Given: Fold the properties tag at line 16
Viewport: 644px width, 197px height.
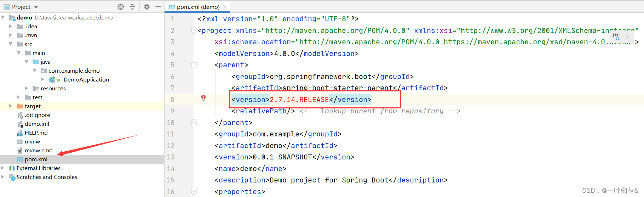Looking at the screenshot, I should [194, 191].
